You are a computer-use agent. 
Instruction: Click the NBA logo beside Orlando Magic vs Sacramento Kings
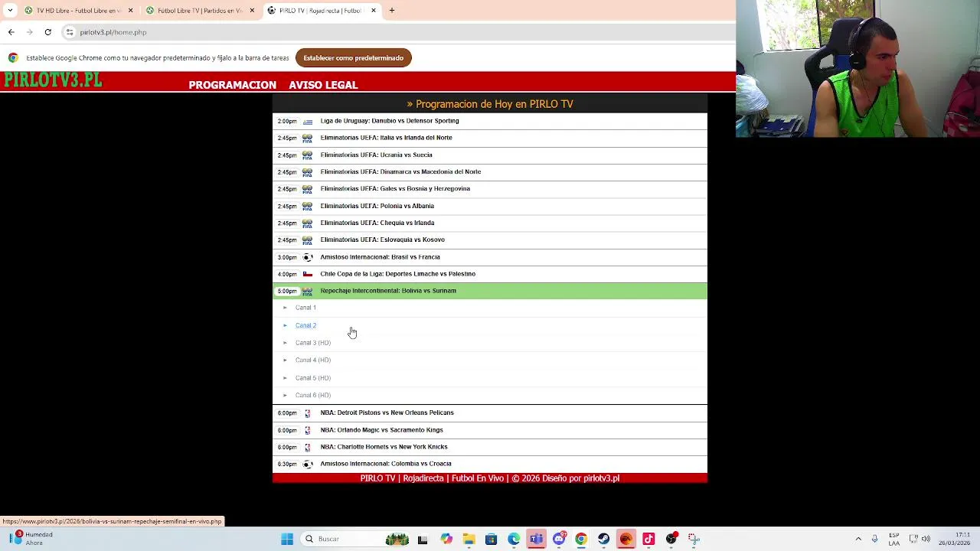point(308,430)
